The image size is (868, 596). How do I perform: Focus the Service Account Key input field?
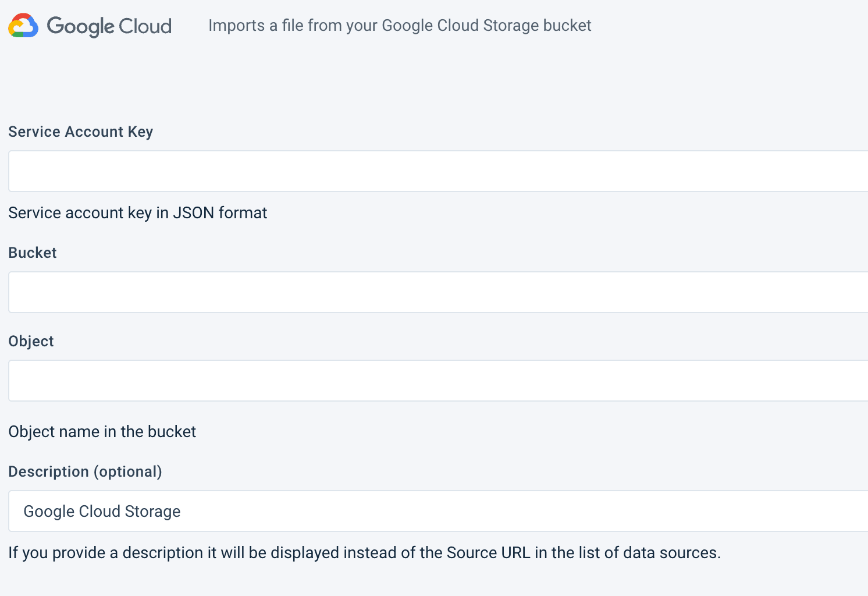click(x=436, y=171)
